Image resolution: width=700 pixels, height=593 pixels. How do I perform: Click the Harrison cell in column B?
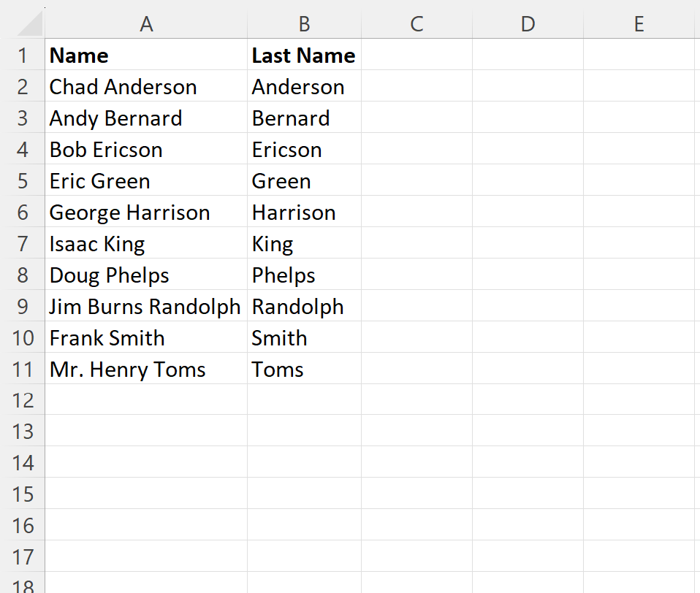(x=304, y=212)
